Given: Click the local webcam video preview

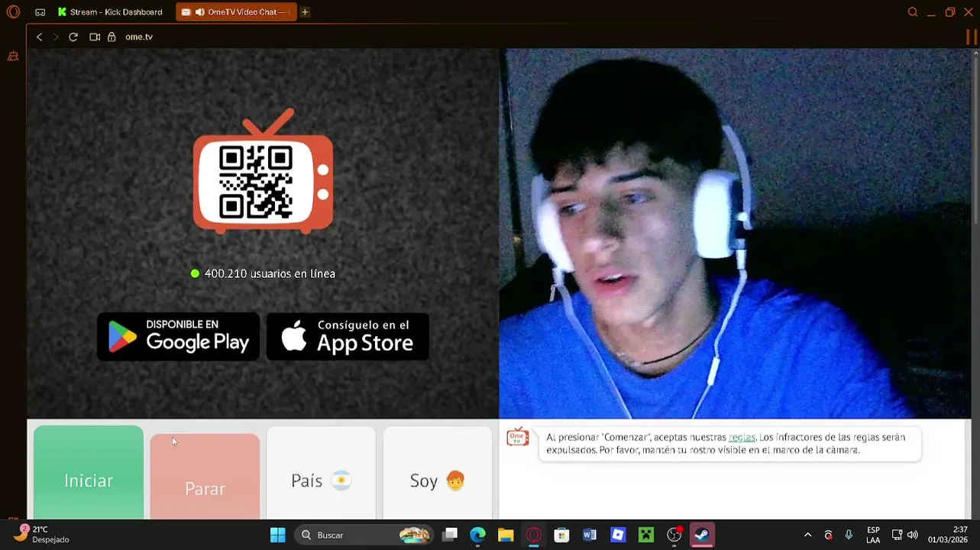Looking at the screenshot, I should coord(735,234).
